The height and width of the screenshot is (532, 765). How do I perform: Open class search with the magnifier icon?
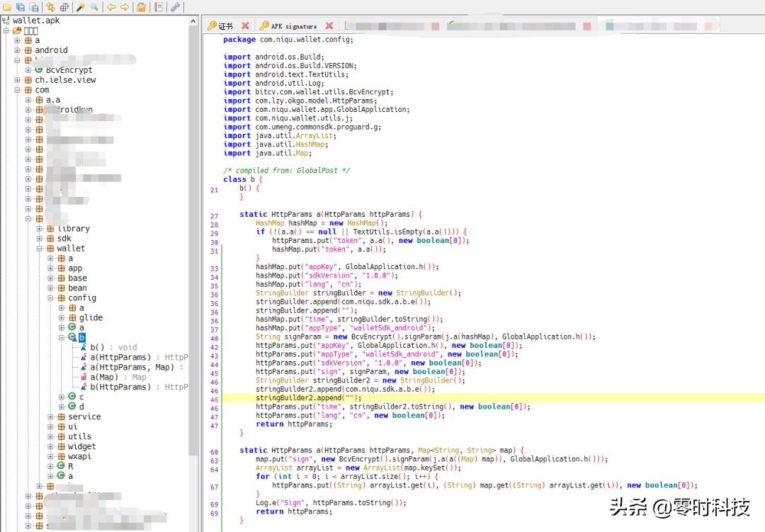point(93,7)
